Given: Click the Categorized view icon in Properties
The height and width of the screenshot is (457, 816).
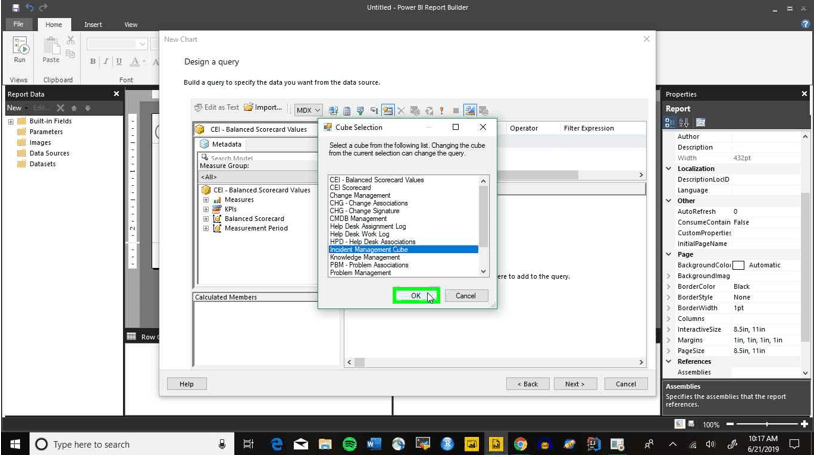Looking at the screenshot, I should (670, 123).
